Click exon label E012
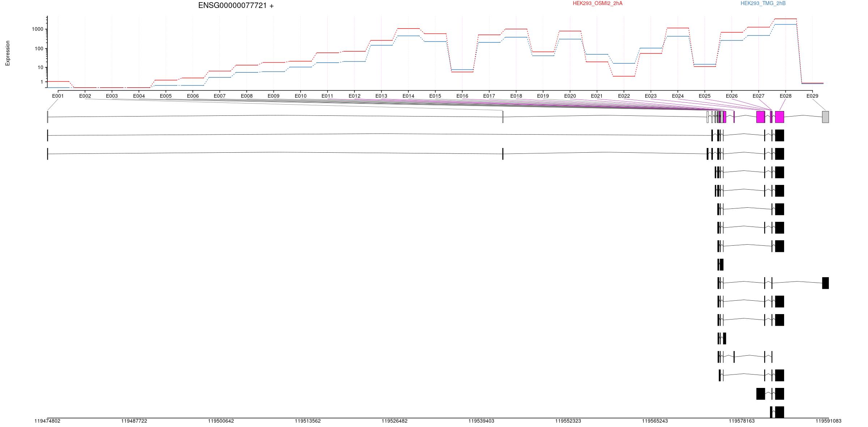Image resolution: width=868 pixels, height=427 pixels. (354, 96)
